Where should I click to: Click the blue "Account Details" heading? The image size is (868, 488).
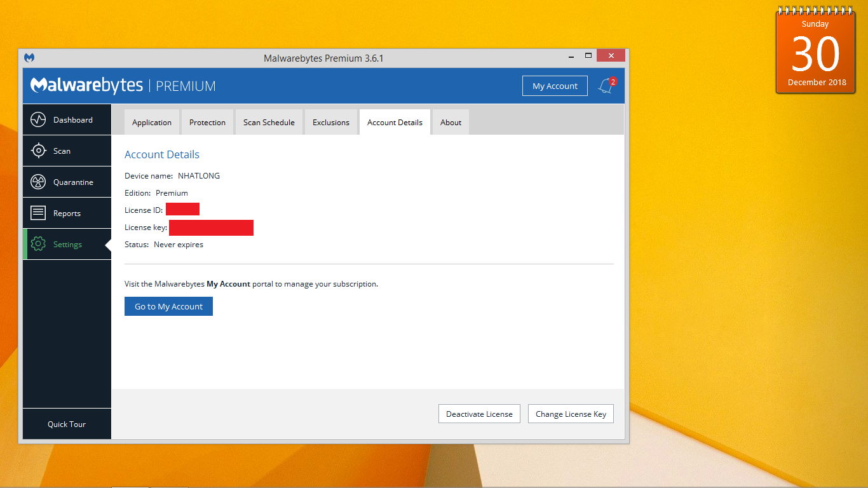[162, 154]
